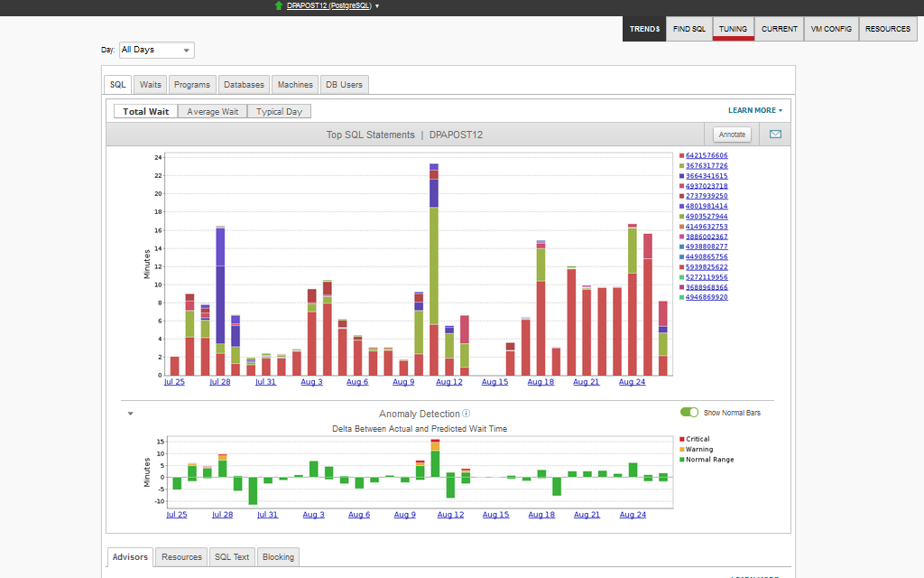The image size is (924, 578).
Task: Select the Typical Day view option
Action: tap(279, 112)
